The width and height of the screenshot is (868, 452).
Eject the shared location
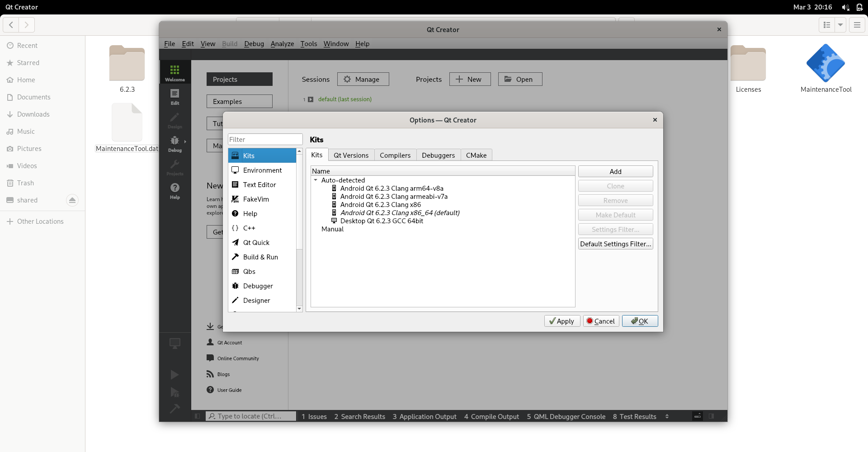[x=72, y=200]
